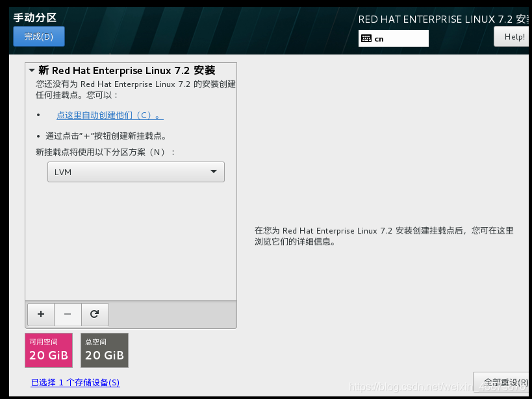Click the 手动分区 title text
Image resolution: width=532 pixels, height=399 pixels.
point(34,18)
